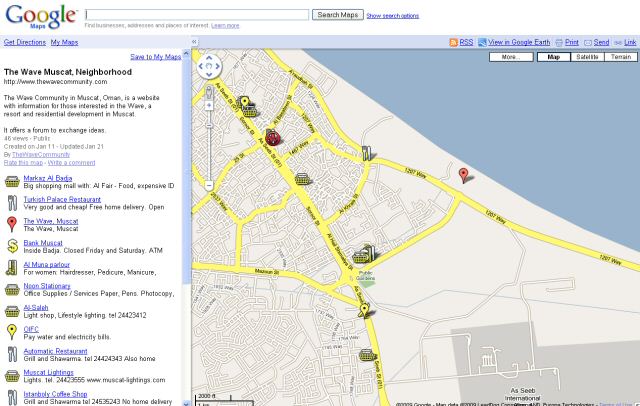Viewport: 640px width, 406px height.
Task: Click the pan up arrow on map control
Action: point(209,58)
